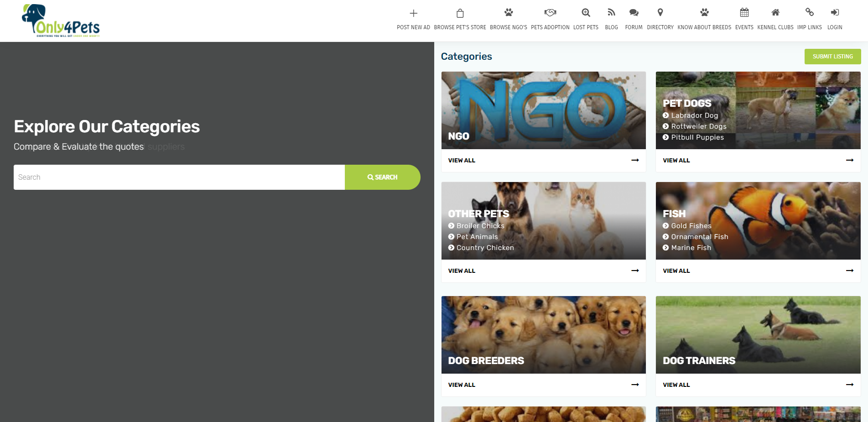Screen dimensions: 868x422
Task: Click the sign-in arrow icon for Login
Action: [x=835, y=12]
